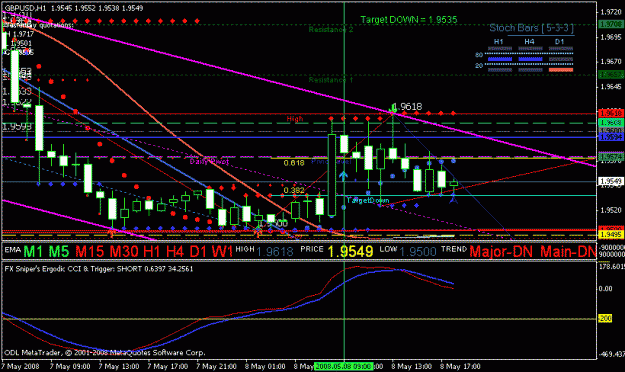Screen dimensions: 625x372
Task: Click the 1.9720 price axis label
Action: (611, 12)
